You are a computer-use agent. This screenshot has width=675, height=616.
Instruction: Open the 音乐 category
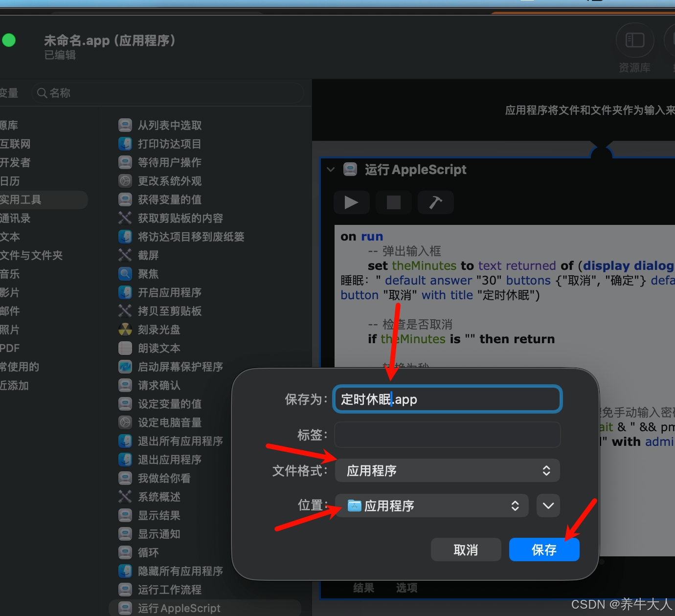[10, 274]
